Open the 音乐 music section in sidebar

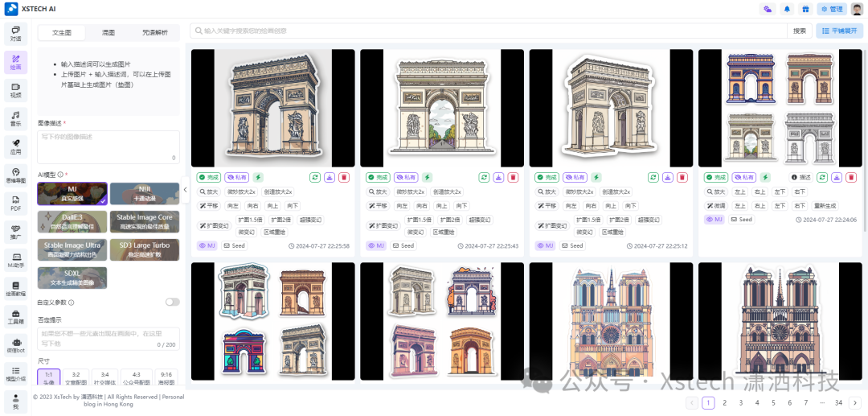click(15, 118)
